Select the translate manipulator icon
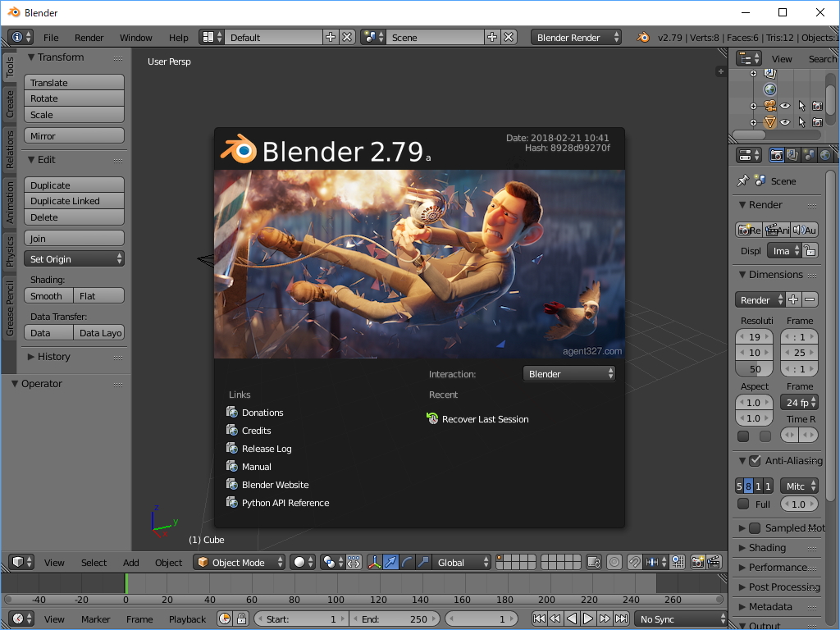Screen dimensions: 840x630 point(389,562)
